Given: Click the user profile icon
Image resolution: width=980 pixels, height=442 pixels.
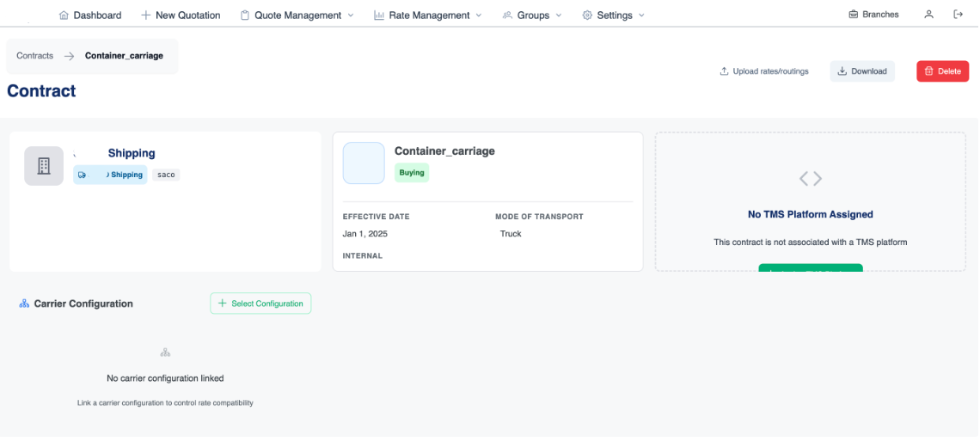Looking at the screenshot, I should tap(928, 15).
